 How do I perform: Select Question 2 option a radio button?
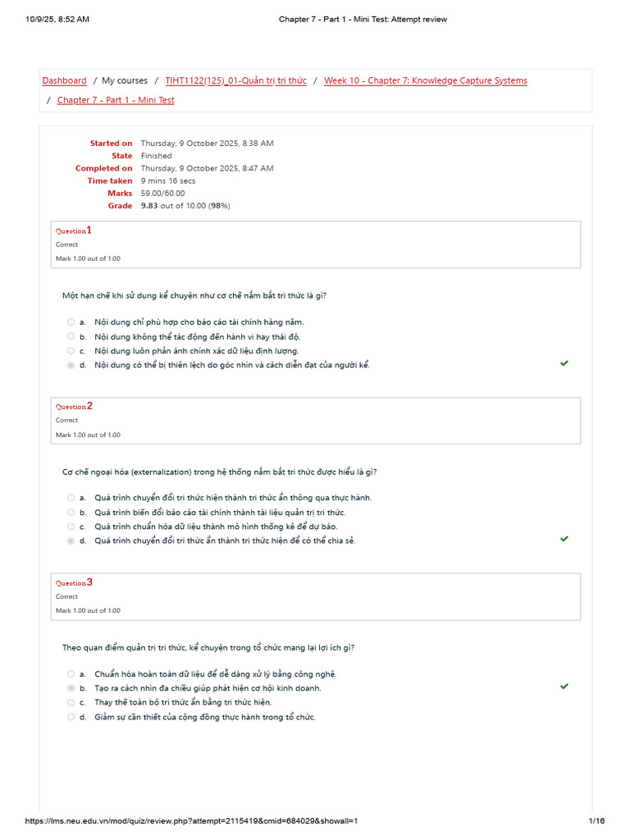pos(71,498)
